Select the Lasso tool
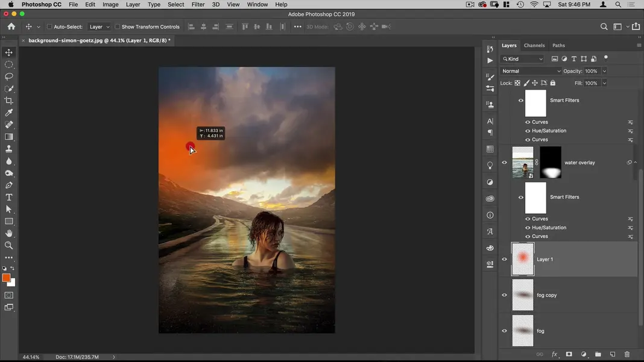644x362 pixels. (9, 76)
